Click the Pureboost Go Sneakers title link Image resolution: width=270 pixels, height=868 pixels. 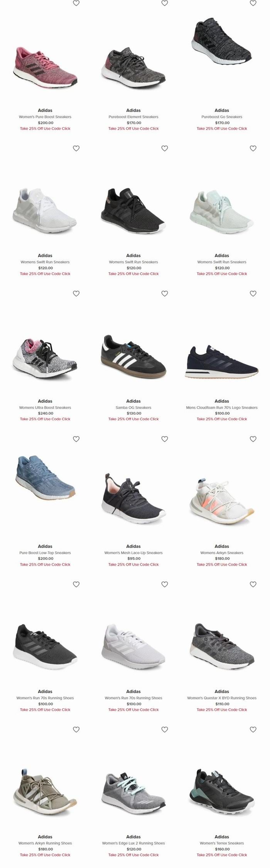(x=222, y=117)
